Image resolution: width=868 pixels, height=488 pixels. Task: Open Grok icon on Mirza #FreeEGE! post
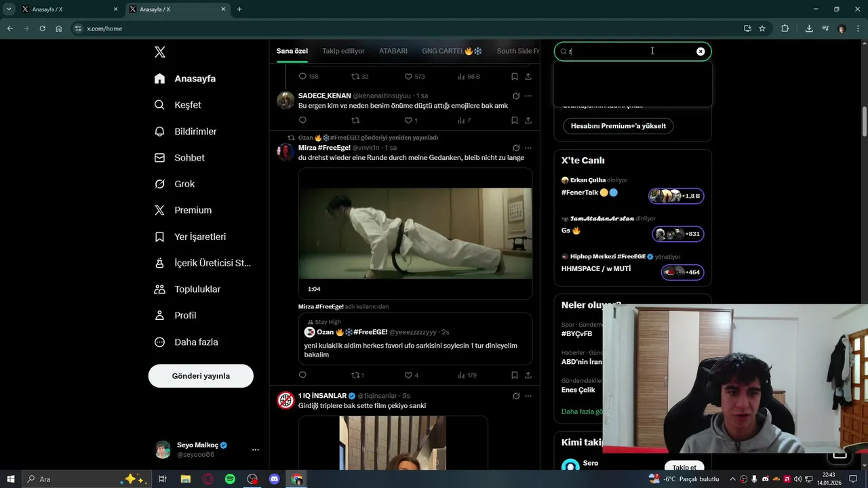(516, 148)
